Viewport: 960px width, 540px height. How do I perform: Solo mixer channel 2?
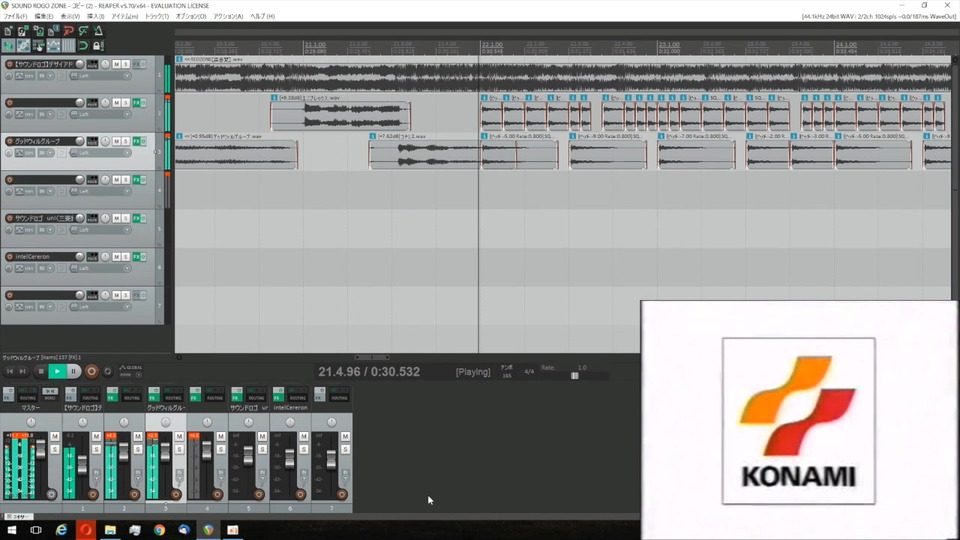tap(138, 449)
